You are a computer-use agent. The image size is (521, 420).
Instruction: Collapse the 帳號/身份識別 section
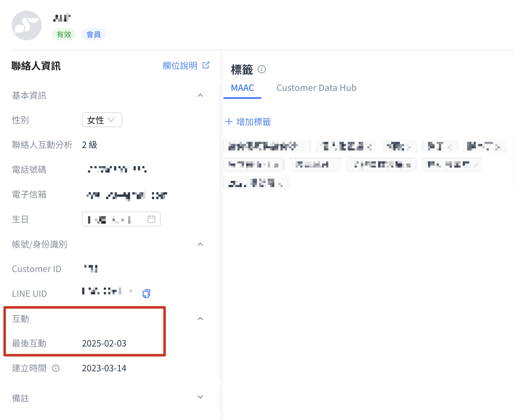[200, 244]
